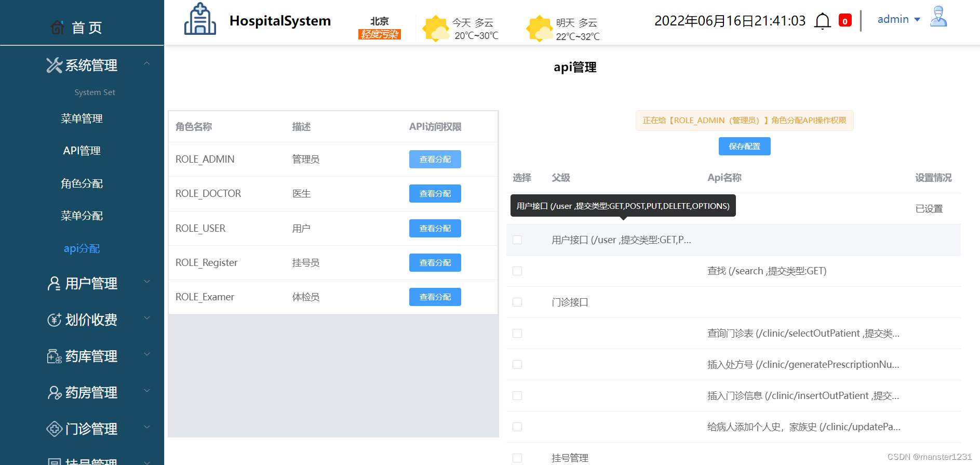The height and width of the screenshot is (465, 980).
Task: Expand the 药房管理 menu chevron
Action: (147, 391)
